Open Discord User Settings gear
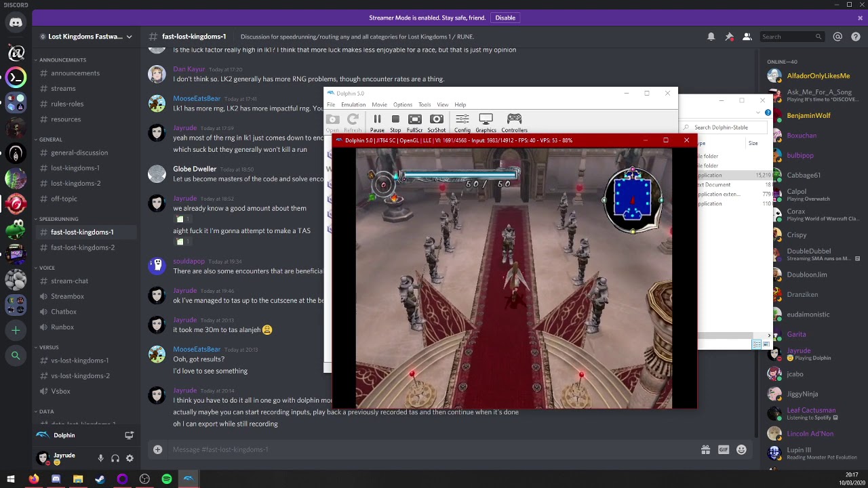This screenshot has height=488, width=868. (x=130, y=458)
